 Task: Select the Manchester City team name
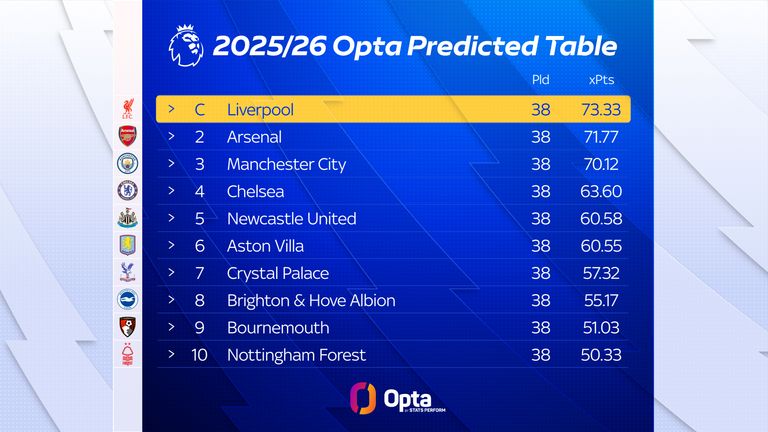286,164
